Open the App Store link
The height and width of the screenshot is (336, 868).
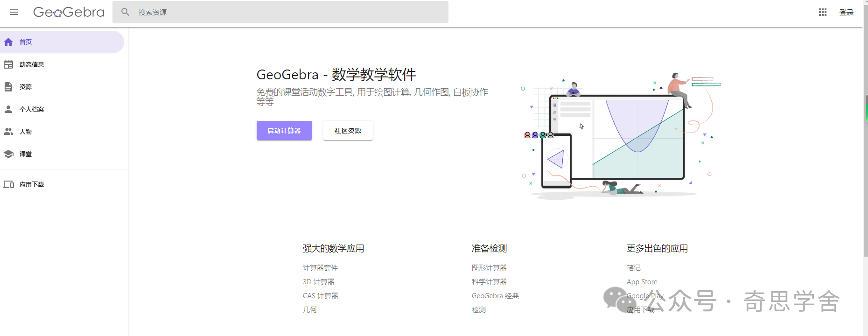(642, 282)
